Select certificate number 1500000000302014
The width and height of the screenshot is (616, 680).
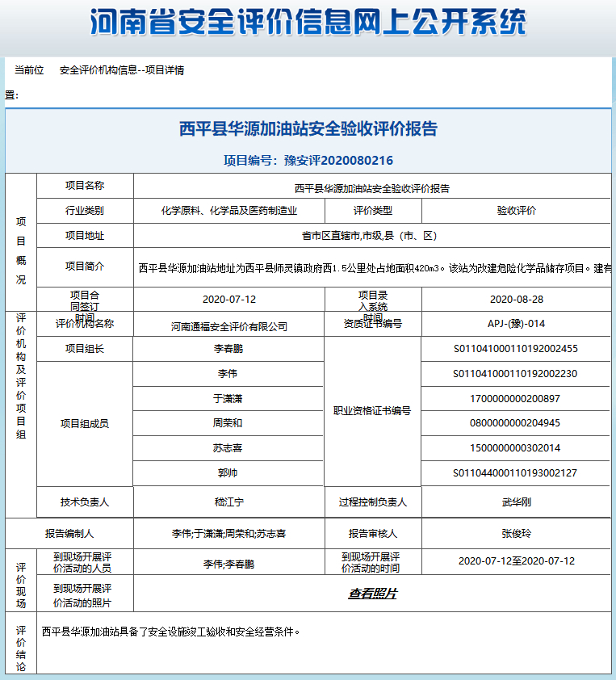pyautogui.click(x=515, y=448)
